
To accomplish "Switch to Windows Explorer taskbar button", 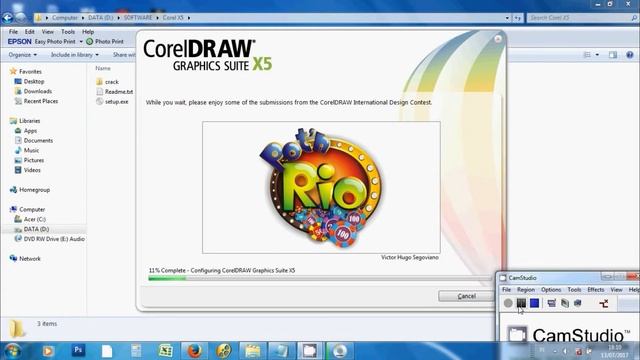I will pyautogui.click(x=253, y=351).
